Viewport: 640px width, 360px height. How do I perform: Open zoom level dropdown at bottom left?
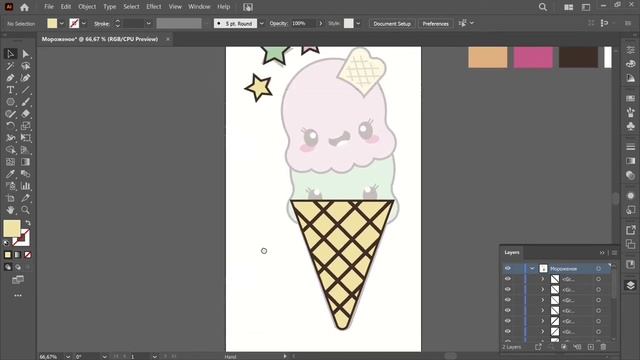pos(68,357)
